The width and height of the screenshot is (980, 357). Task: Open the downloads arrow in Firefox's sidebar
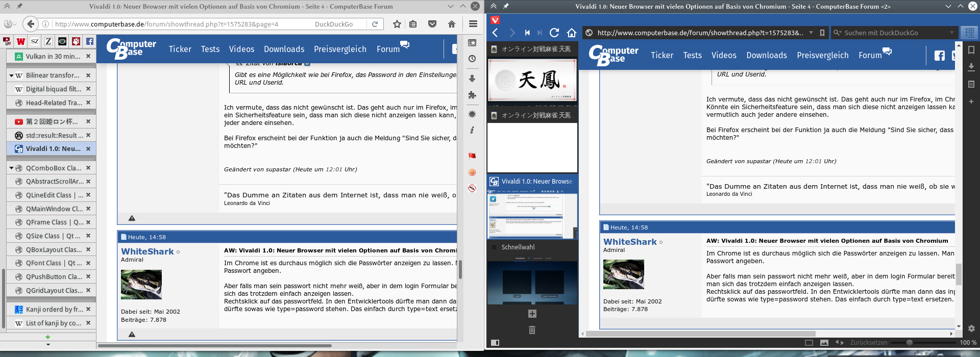(472, 78)
